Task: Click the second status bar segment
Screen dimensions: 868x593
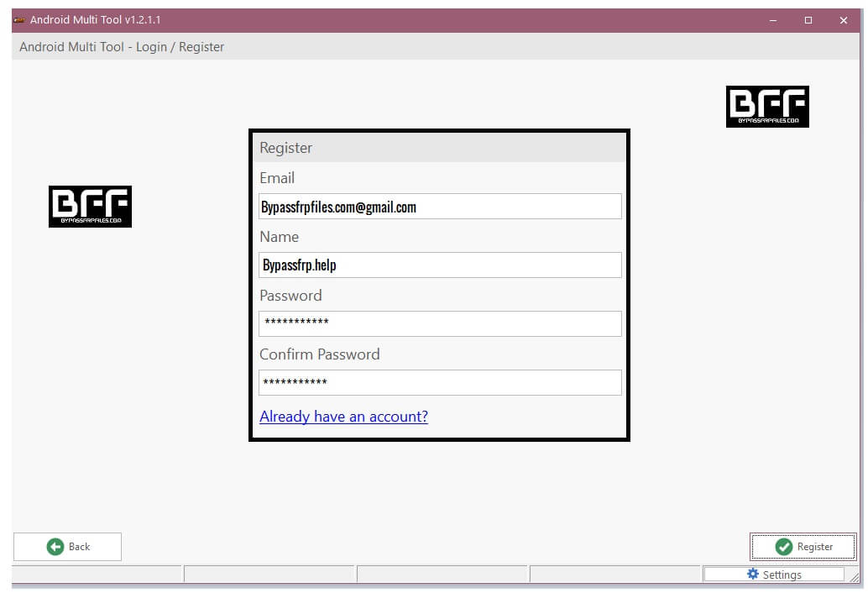Action: [x=269, y=574]
